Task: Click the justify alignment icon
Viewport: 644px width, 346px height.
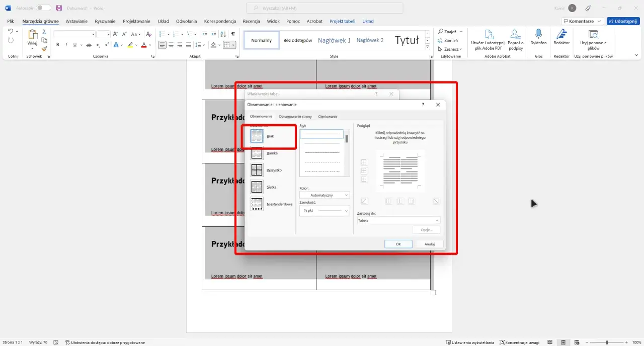Action: [189, 45]
